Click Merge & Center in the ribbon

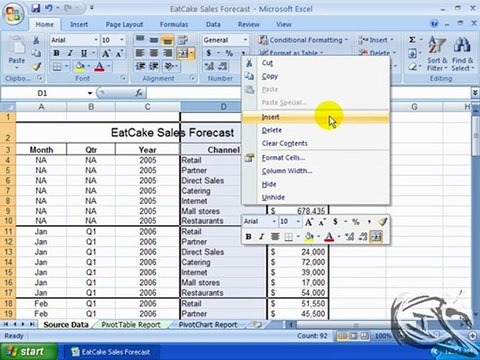(x=183, y=53)
